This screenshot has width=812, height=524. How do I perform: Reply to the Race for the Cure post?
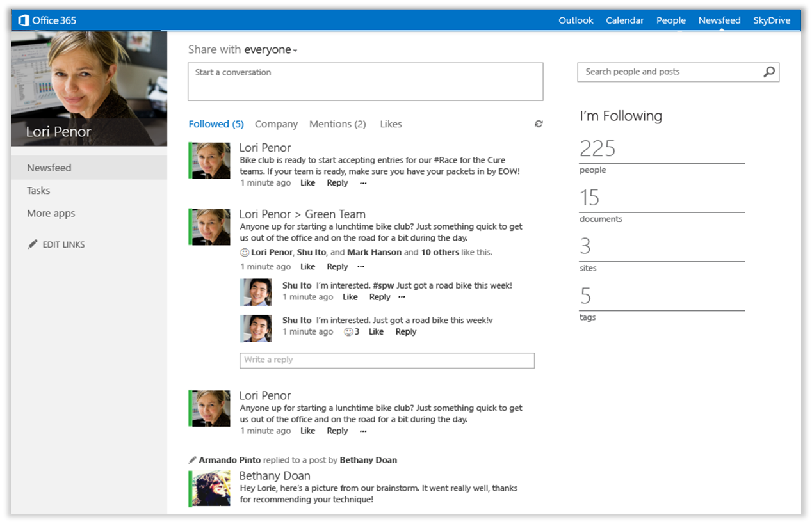[337, 183]
